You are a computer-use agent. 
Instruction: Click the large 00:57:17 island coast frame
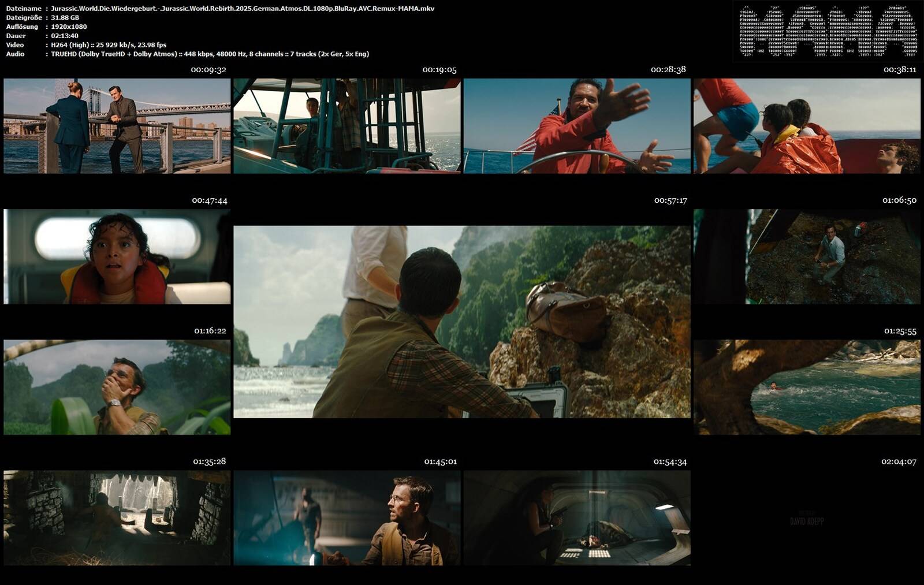(462, 322)
